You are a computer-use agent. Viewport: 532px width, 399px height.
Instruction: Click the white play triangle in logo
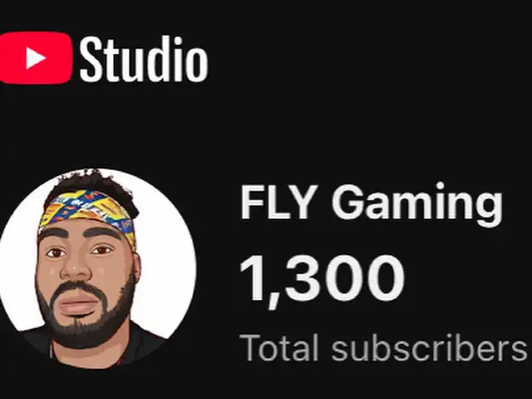click(x=35, y=58)
